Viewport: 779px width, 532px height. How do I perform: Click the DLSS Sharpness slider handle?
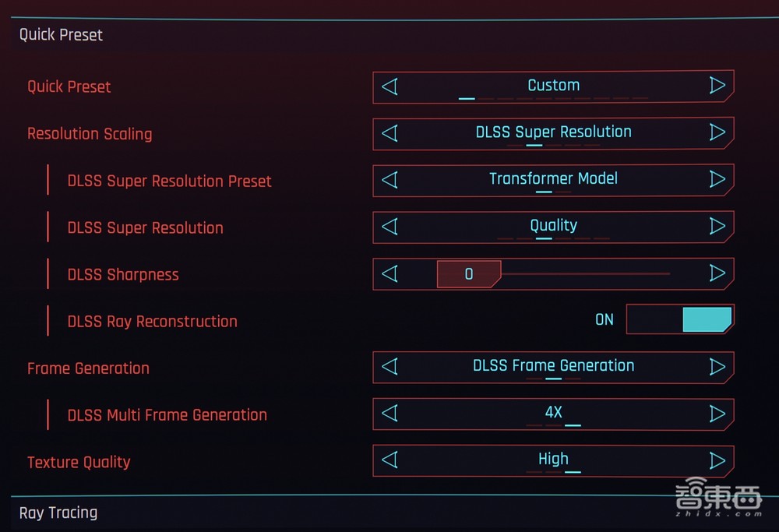[x=468, y=274]
